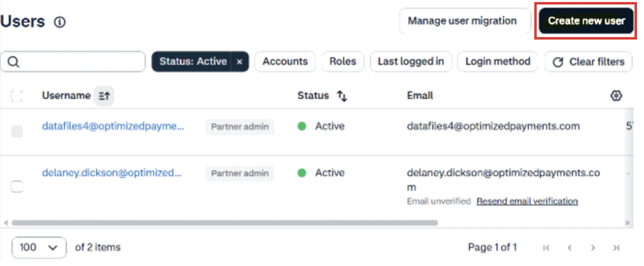Click the search magnifier icon
Image resolution: width=644 pixels, height=266 pixels.
click(14, 62)
